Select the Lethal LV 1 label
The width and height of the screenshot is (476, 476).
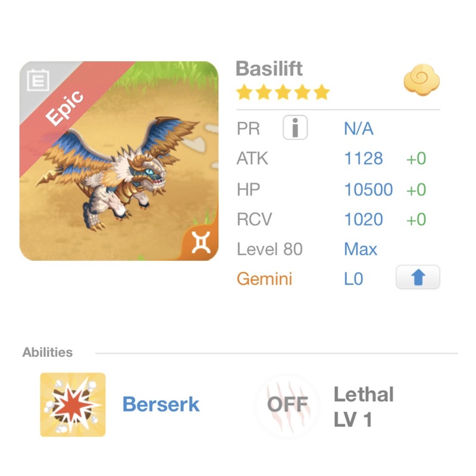[363, 406]
